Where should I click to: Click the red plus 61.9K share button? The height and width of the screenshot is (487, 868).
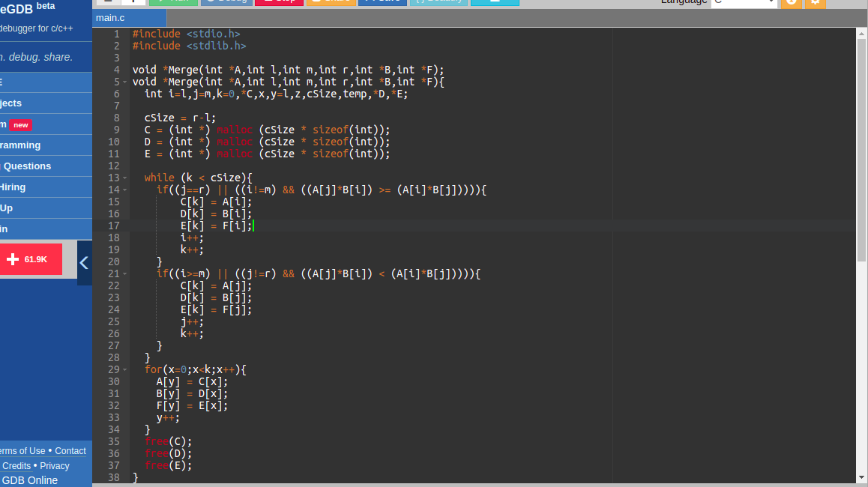[x=31, y=259]
